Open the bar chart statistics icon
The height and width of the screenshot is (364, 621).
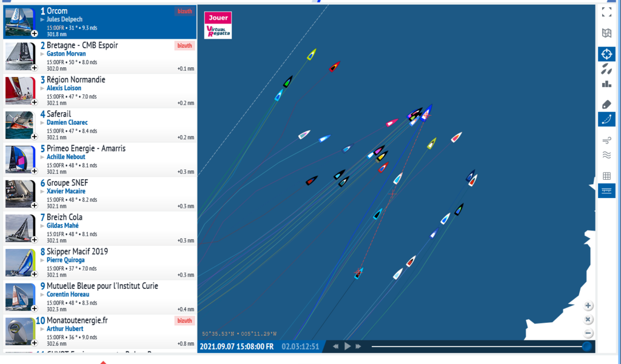pos(606,84)
